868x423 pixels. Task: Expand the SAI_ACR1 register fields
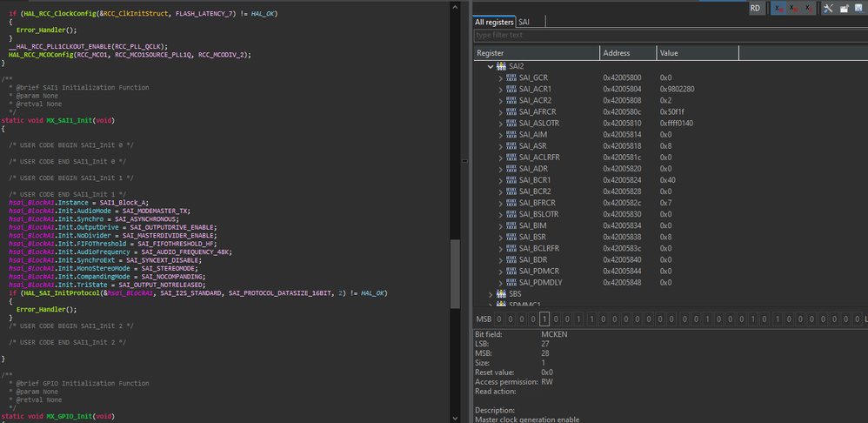pyautogui.click(x=500, y=89)
